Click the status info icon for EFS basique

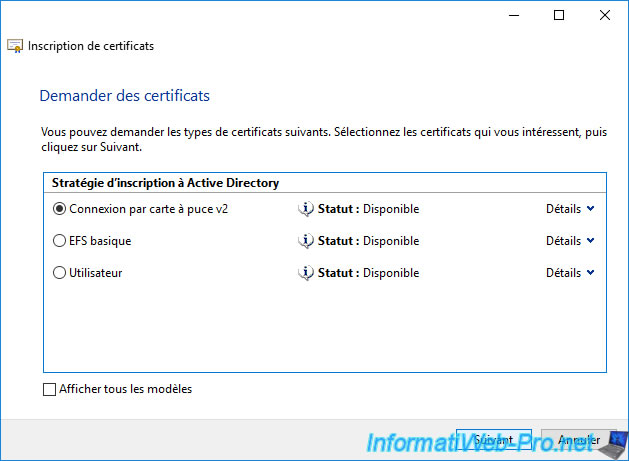click(306, 241)
